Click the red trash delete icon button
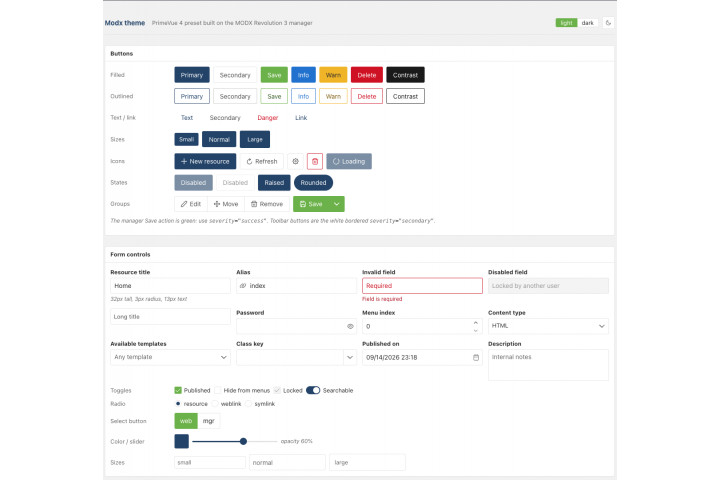This screenshot has width=720, height=480. click(315, 161)
